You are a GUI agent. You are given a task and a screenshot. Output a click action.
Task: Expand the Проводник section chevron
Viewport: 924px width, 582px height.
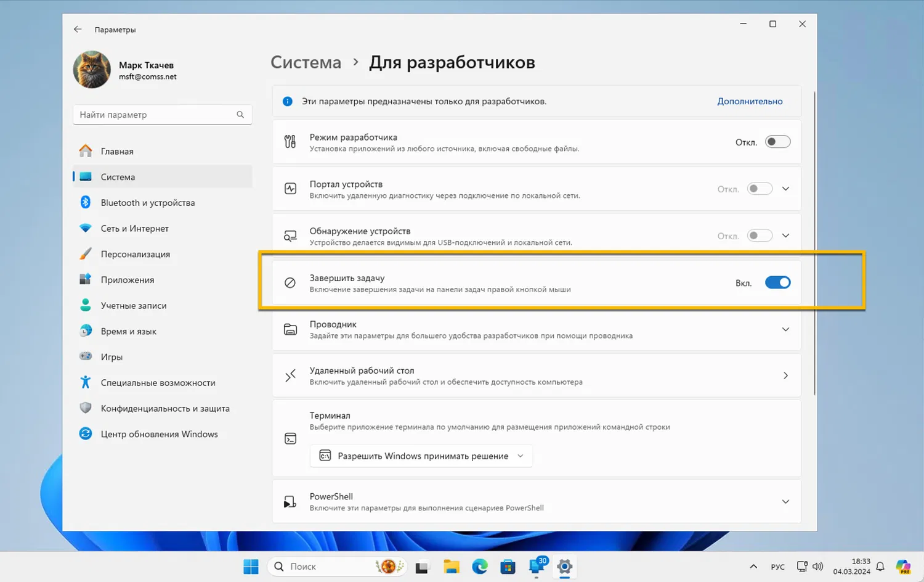click(785, 329)
